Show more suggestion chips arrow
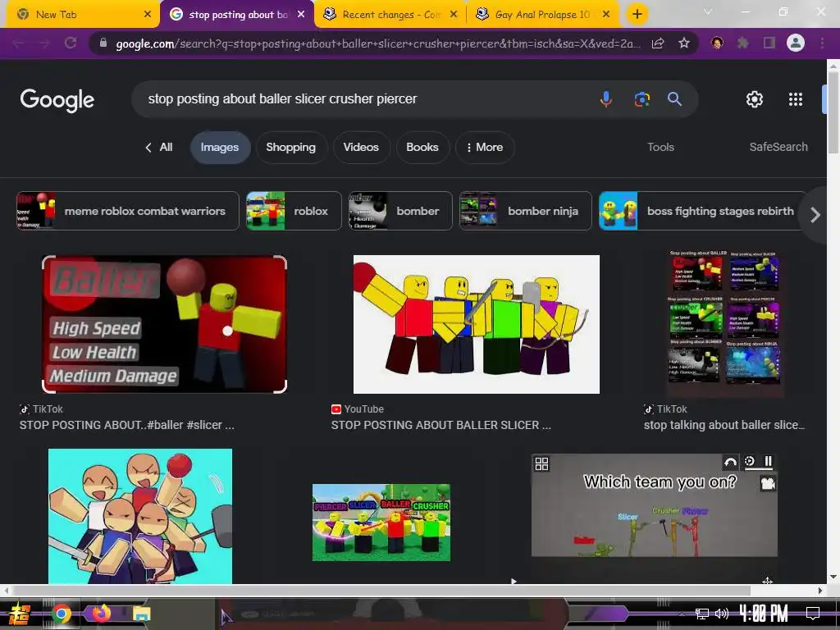 pos(815,215)
